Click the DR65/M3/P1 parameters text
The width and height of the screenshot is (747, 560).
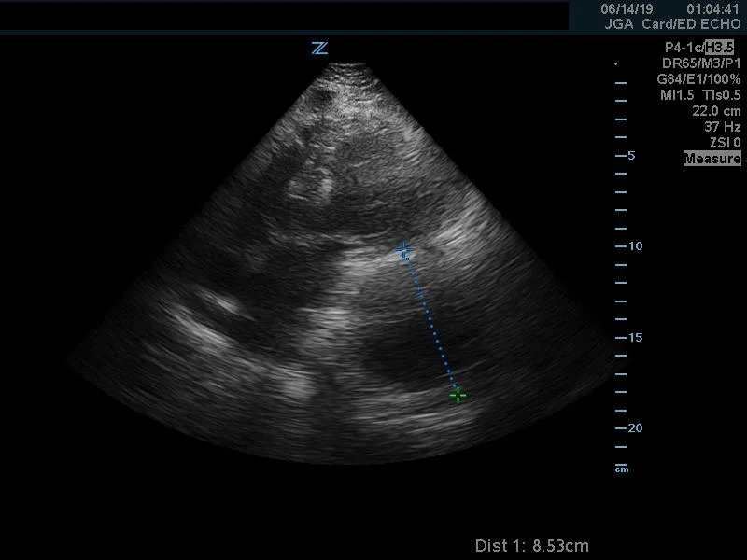701,63
